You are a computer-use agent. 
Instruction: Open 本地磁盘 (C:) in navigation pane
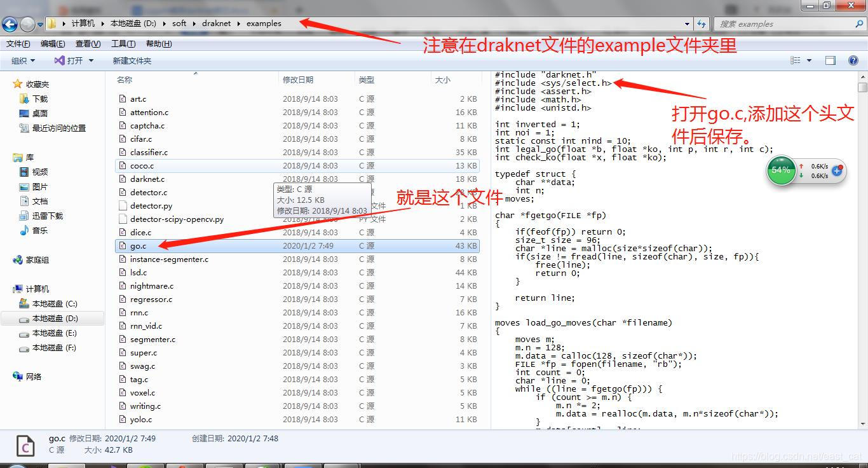click(55, 303)
